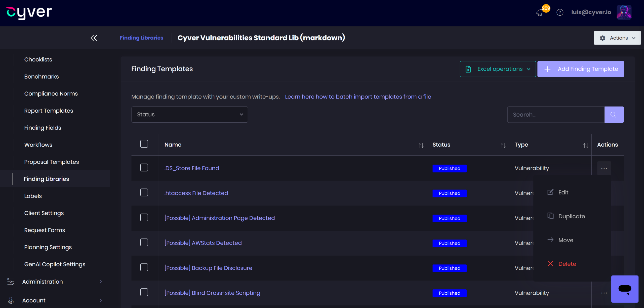Click the help question mark icon
Screen dimensions: 644x308
pyautogui.click(x=560, y=12)
